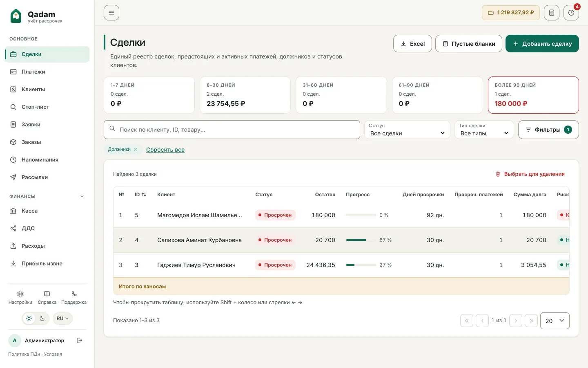
Task: Click the Сбросить все link
Action: pos(165,150)
